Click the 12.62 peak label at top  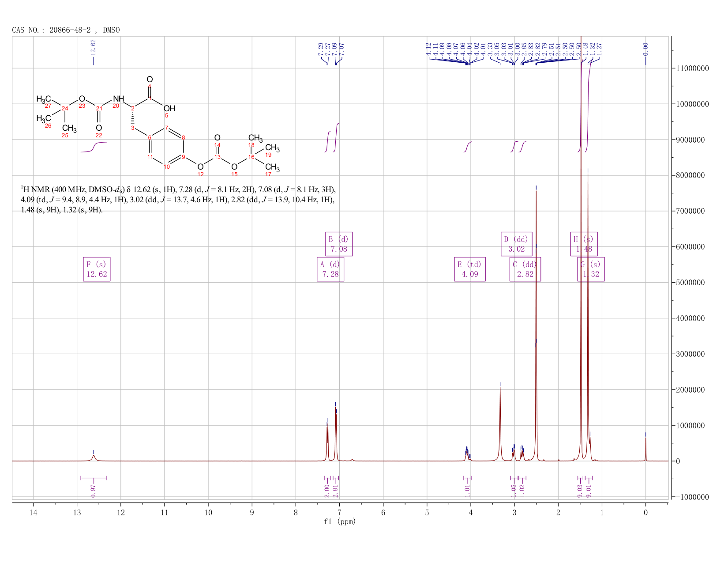tap(93, 47)
